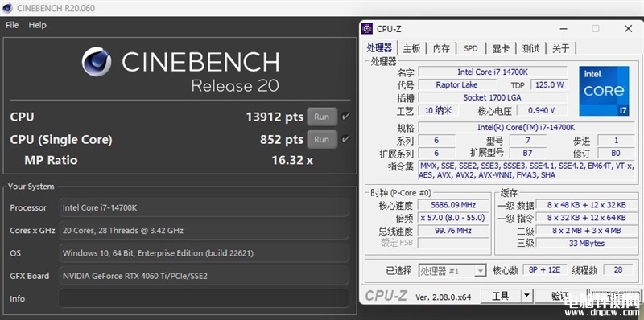This screenshot has width=644, height=320.
Task: Click the 核心电压 value 0.940 V
Action: click(x=542, y=110)
